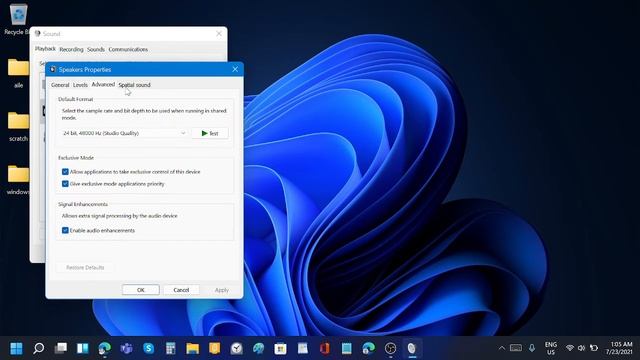Screen dimensions: 640x360
Task: Select the windows folder on the desktop
Action: click(x=18, y=180)
